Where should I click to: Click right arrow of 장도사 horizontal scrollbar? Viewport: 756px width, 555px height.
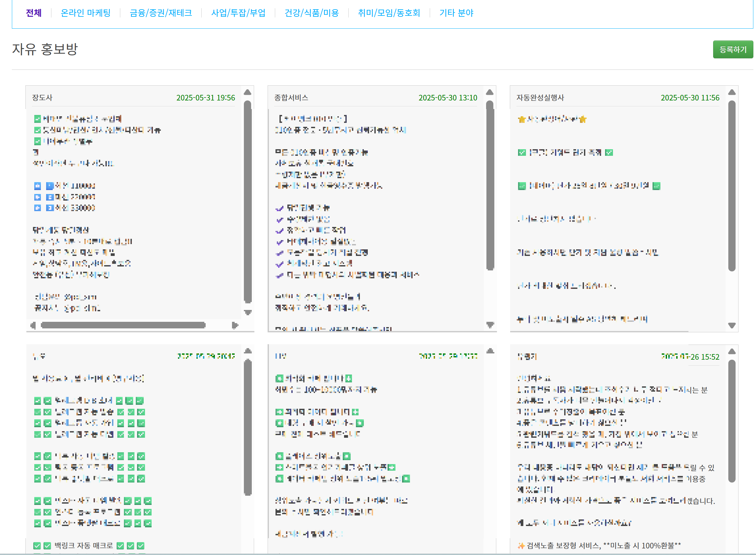[x=235, y=325]
